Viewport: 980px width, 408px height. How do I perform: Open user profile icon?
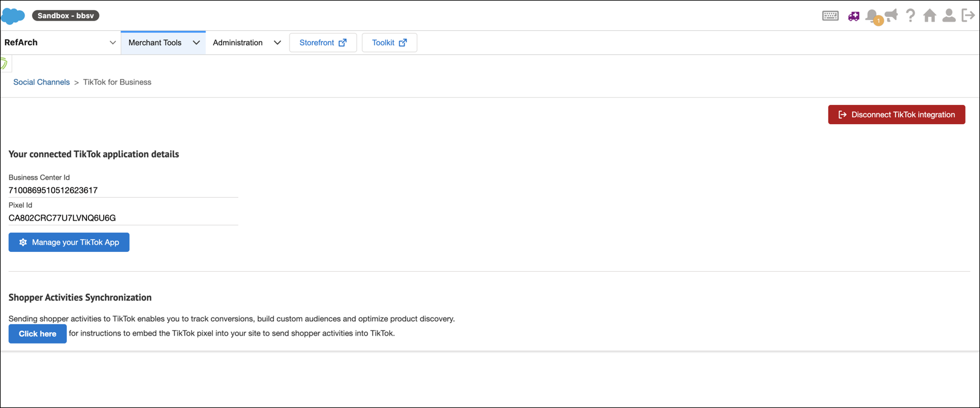pyautogui.click(x=949, y=16)
